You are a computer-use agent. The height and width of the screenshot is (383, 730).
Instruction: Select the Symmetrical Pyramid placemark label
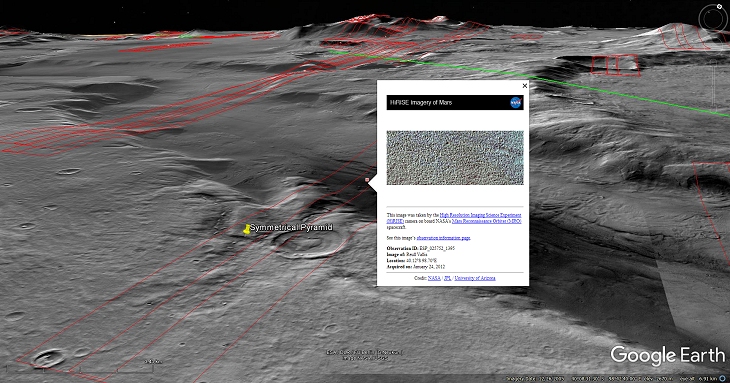291,227
